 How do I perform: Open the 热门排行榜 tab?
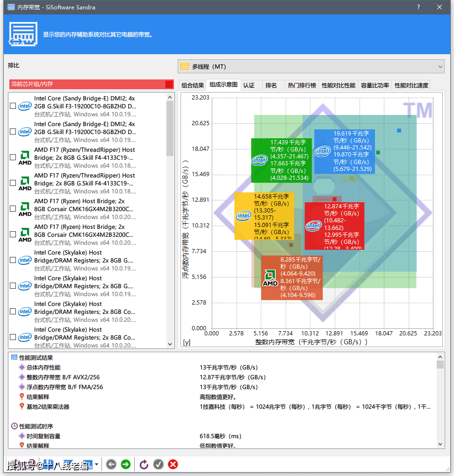click(302, 85)
